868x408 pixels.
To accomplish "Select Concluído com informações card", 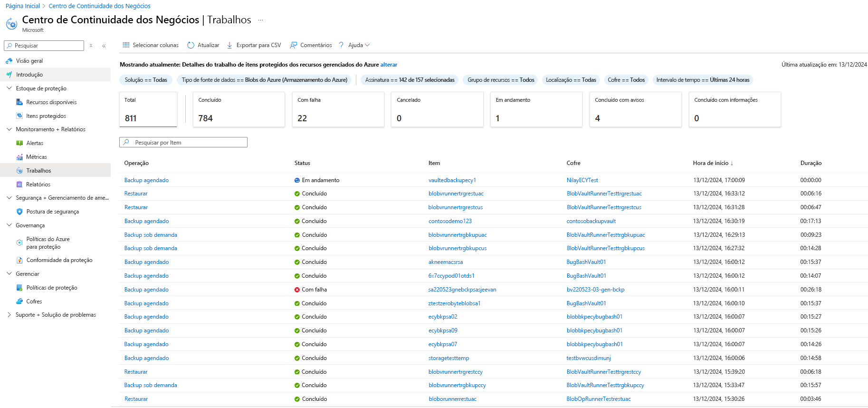I will [x=735, y=109].
